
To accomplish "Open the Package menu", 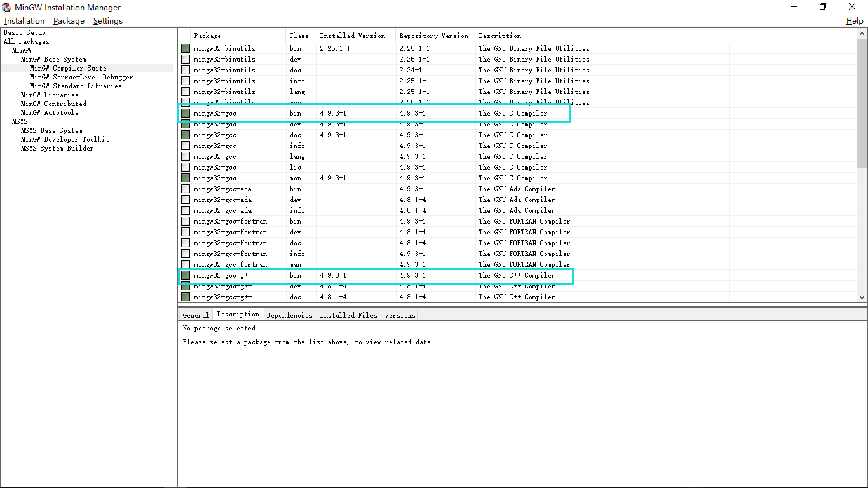I will pos(69,21).
